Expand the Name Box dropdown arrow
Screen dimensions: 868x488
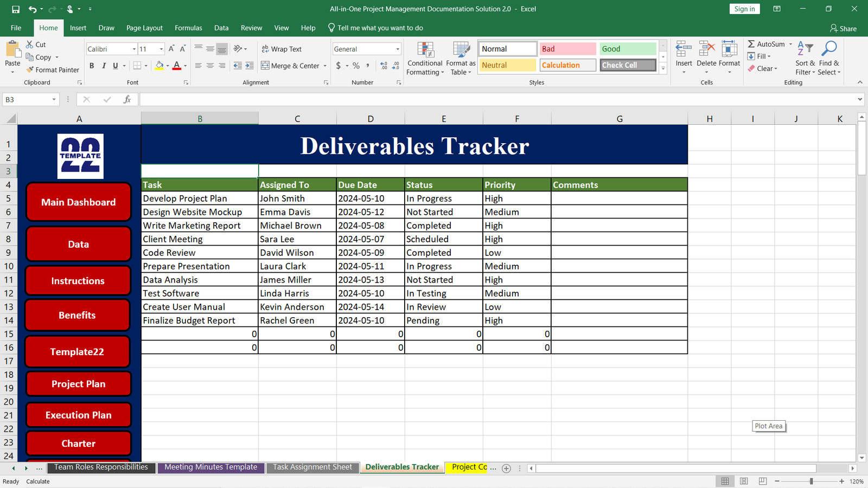54,99
